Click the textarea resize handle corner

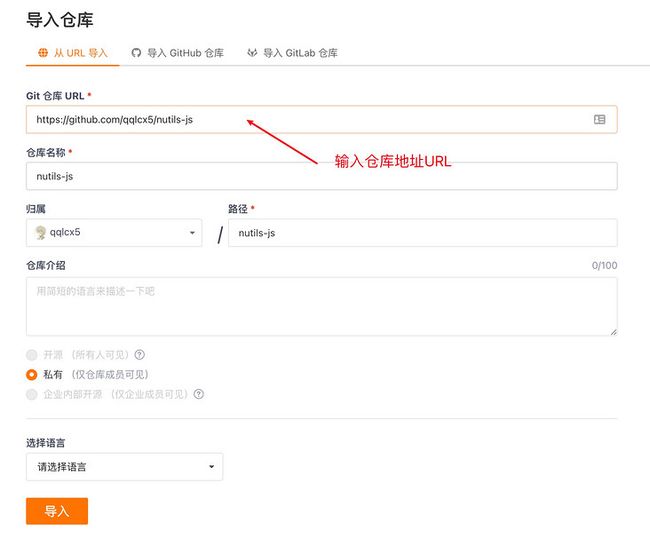coord(613,332)
